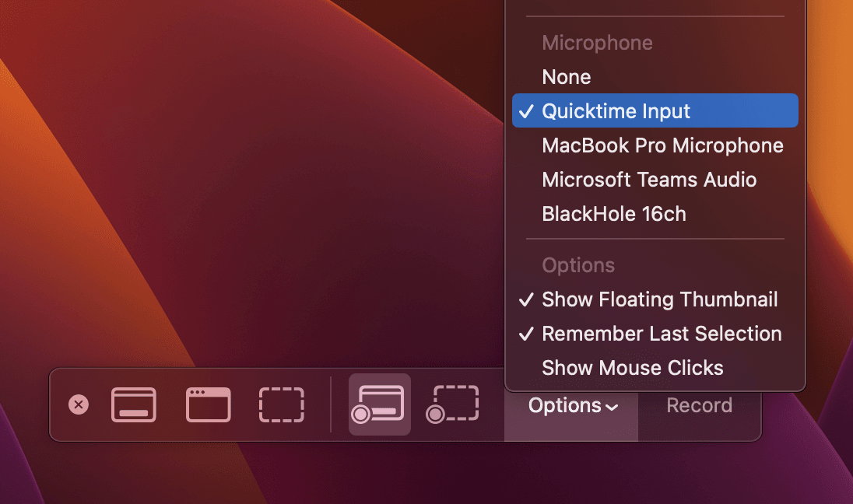Set microphone to None
Viewport: 853px width, 504px height.
tap(566, 77)
